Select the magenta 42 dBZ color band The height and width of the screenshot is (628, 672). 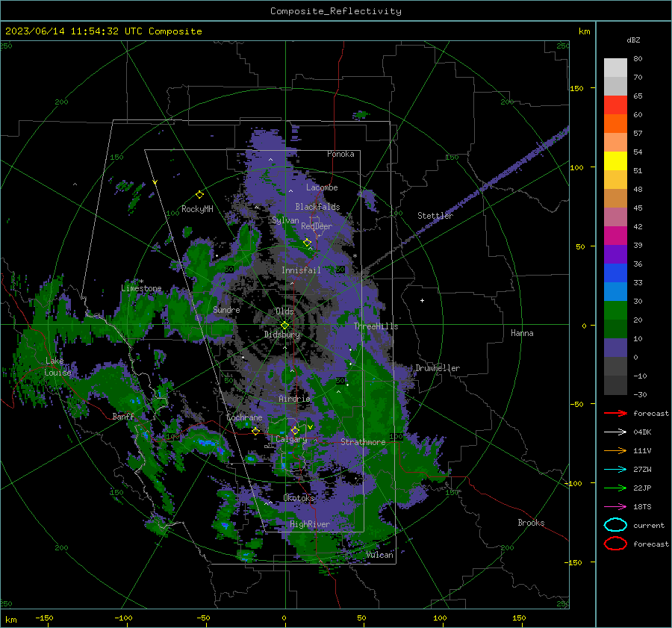click(x=615, y=236)
